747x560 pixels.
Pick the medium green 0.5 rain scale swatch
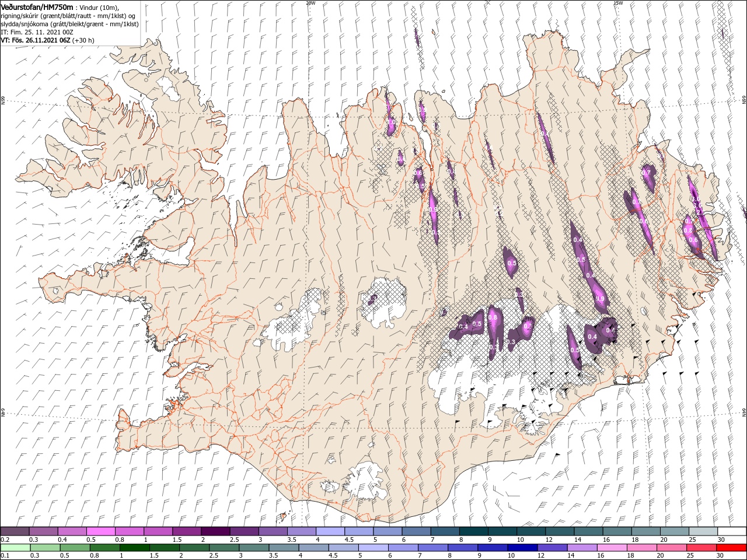pyautogui.click(x=75, y=547)
